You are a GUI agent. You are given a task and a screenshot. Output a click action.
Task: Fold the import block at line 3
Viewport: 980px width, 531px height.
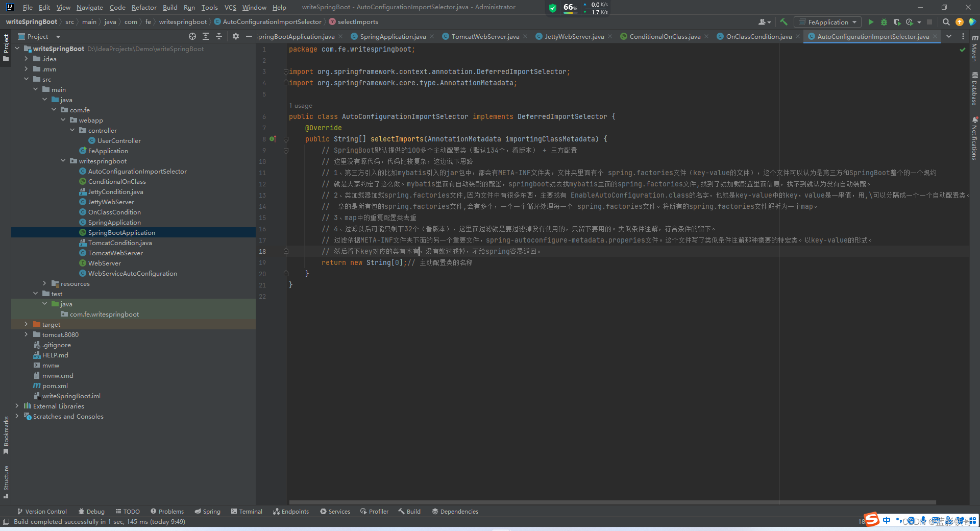[x=286, y=71]
